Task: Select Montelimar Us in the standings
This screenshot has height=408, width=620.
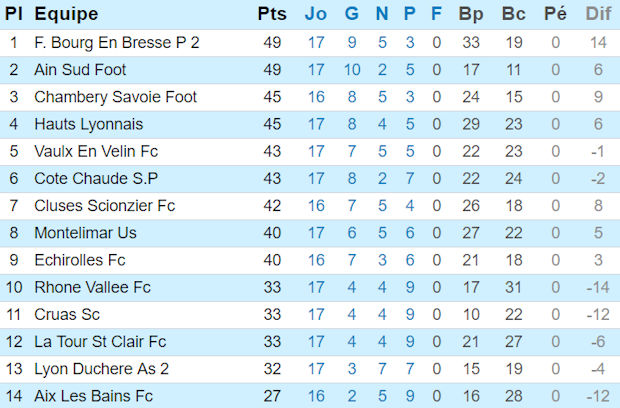Action: coord(84,233)
